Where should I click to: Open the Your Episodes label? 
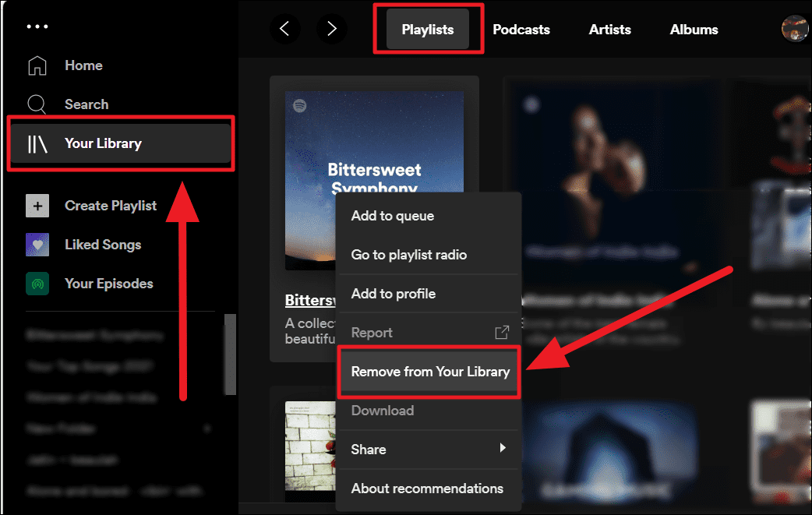coord(109,284)
